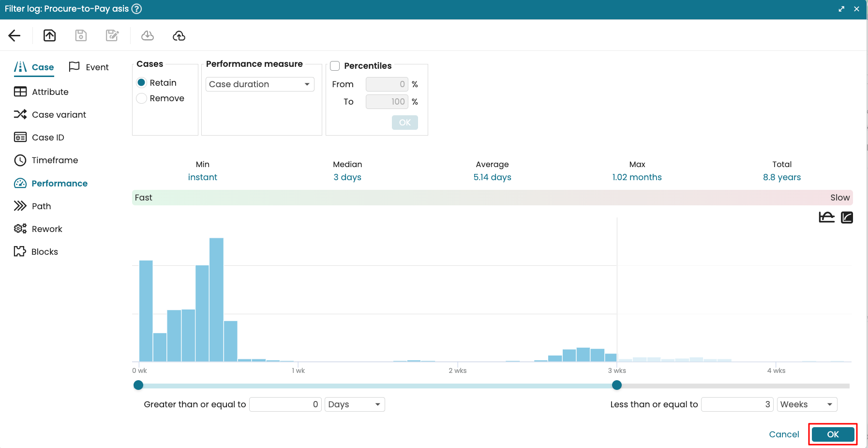Enable the Percentiles checkbox

335,66
